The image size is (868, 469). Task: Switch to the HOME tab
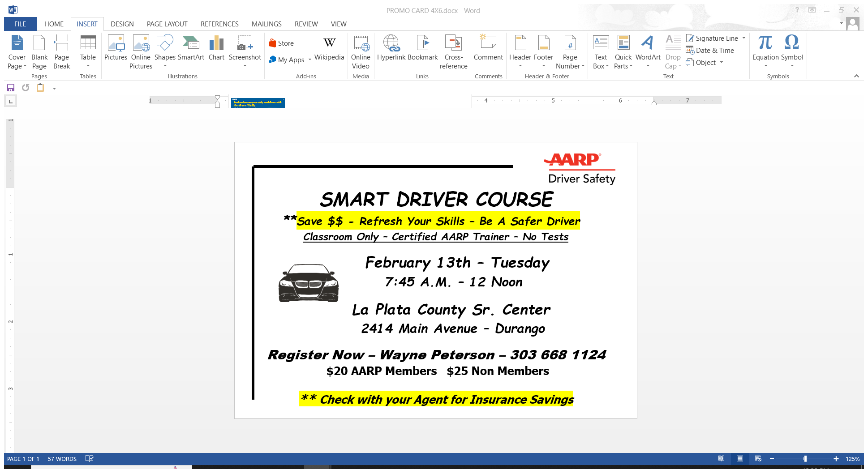(x=54, y=24)
